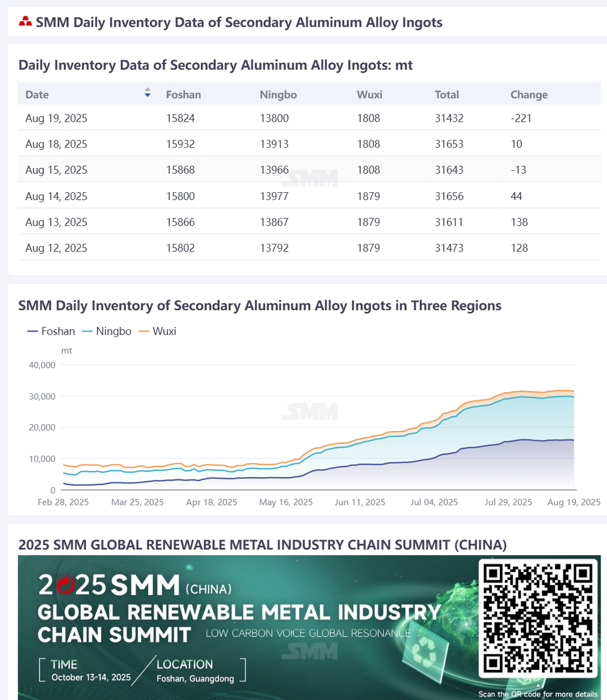The height and width of the screenshot is (700, 607).
Task: Click Ningbo value 13977
Action: (x=274, y=196)
